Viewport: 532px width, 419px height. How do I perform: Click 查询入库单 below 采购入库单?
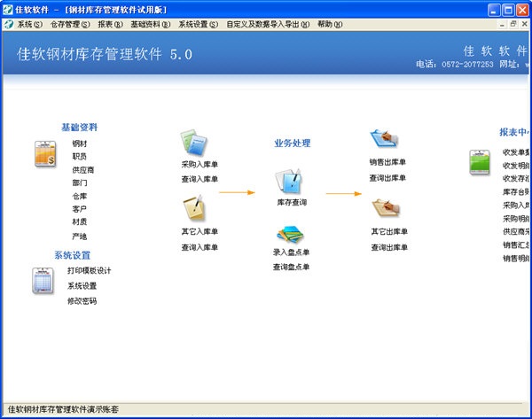coord(199,179)
